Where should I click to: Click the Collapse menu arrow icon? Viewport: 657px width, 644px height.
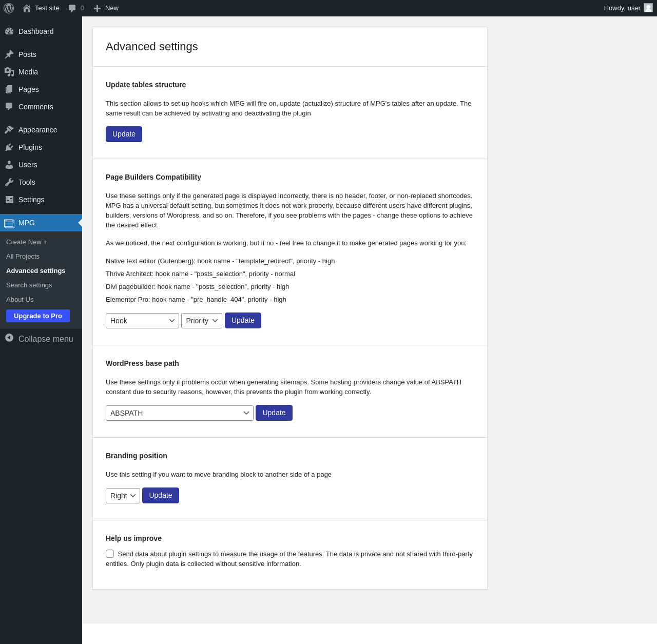(x=9, y=338)
